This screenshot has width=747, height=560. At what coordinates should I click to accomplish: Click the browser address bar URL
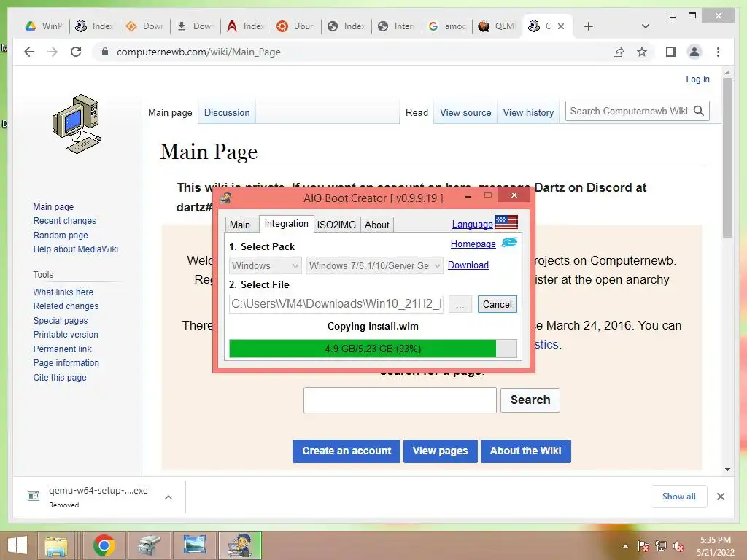tap(198, 52)
